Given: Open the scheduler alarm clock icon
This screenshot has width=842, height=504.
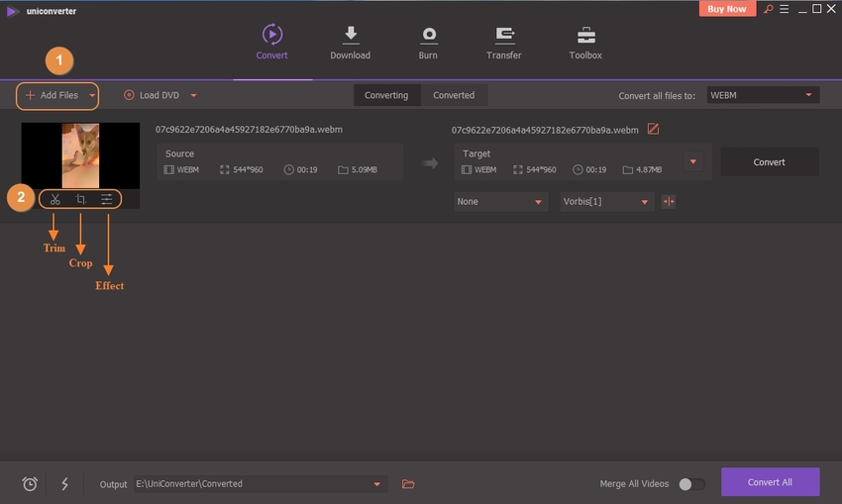Looking at the screenshot, I should click(x=30, y=484).
